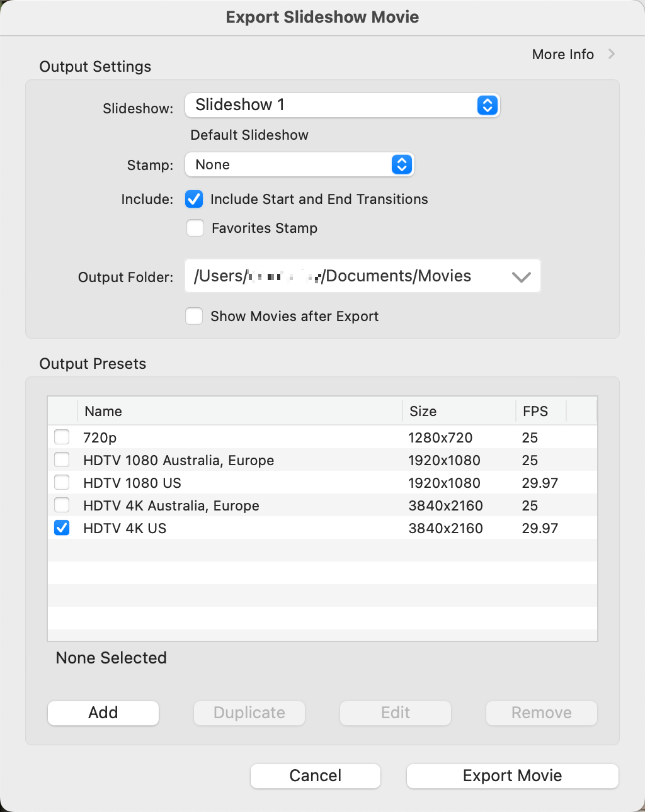Select the HDTV 4K US row name
Viewport: 645px width, 812px height.
(125, 528)
